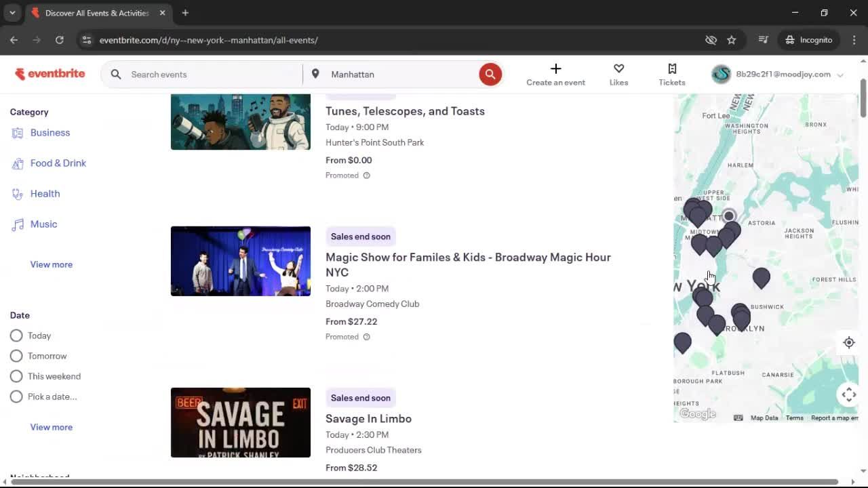Image resolution: width=868 pixels, height=488 pixels.
Task: Expand account dropdown arrow
Action: [840, 75]
